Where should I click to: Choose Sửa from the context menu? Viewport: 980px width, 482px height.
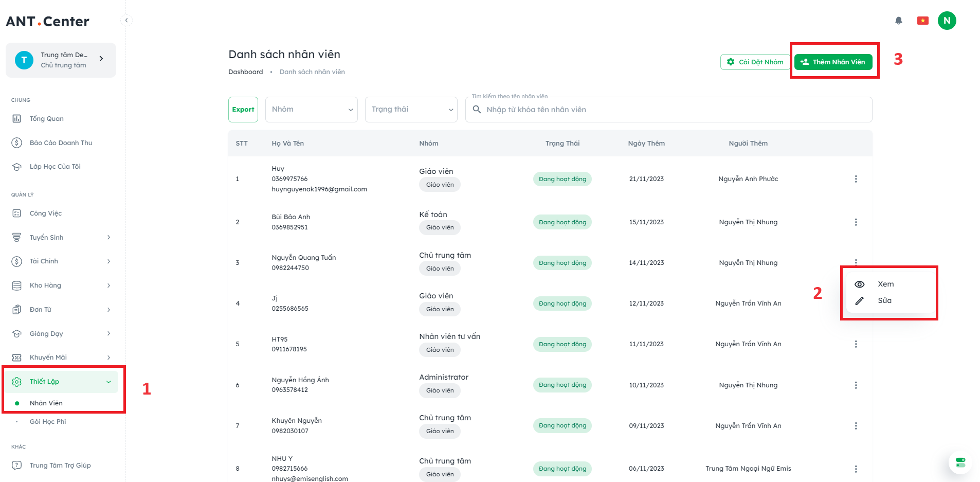[x=884, y=300]
